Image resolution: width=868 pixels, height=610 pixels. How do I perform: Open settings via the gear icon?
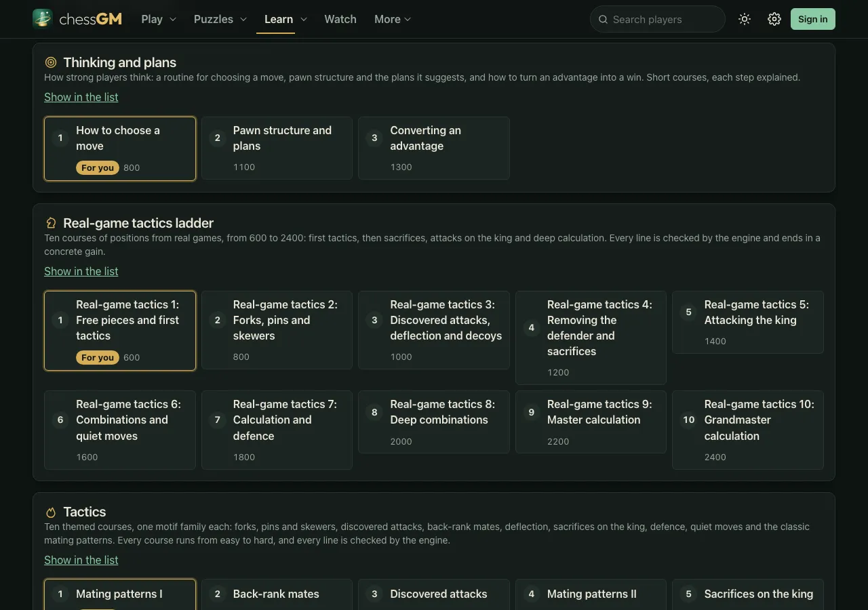click(774, 19)
